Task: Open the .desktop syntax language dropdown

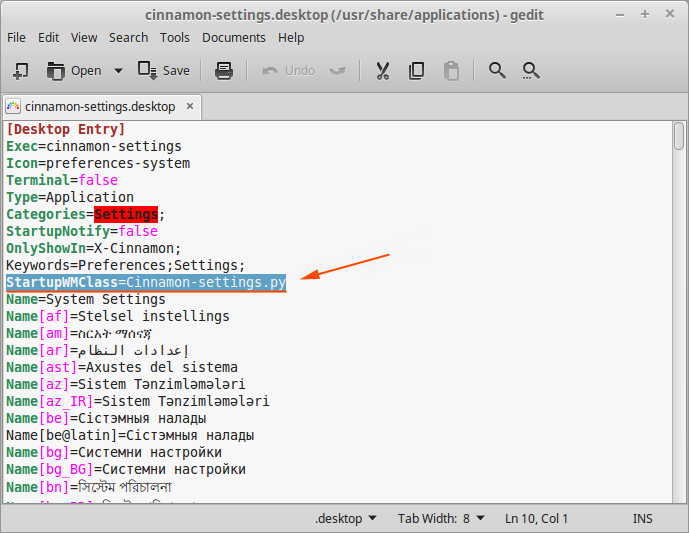Action: pos(346,518)
